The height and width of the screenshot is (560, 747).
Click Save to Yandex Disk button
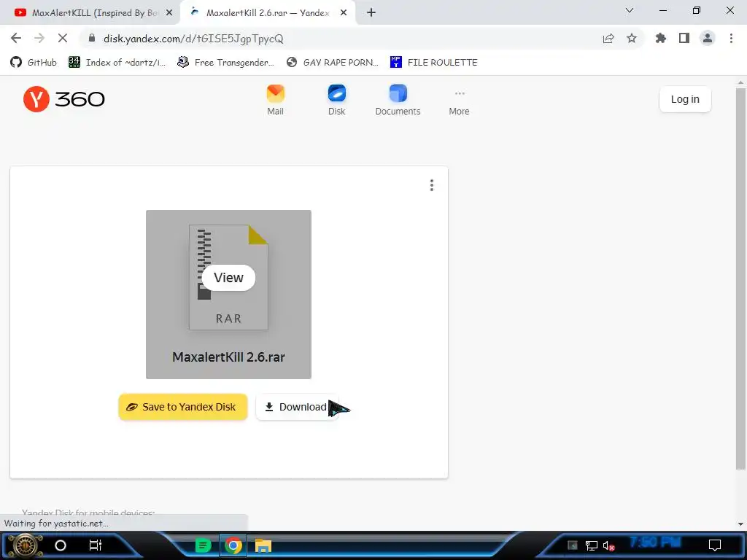(x=183, y=407)
